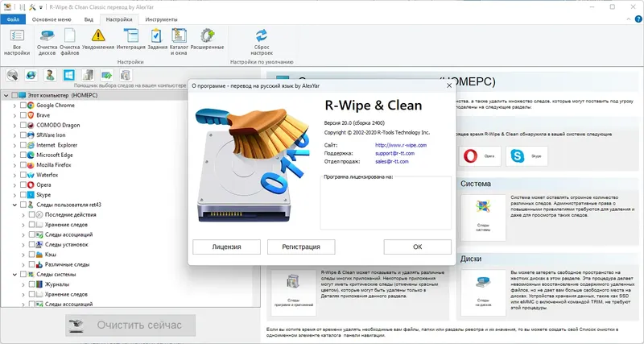
Task: Open Disk Traces tile (Следы на дисках)
Action: click(483, 292)
